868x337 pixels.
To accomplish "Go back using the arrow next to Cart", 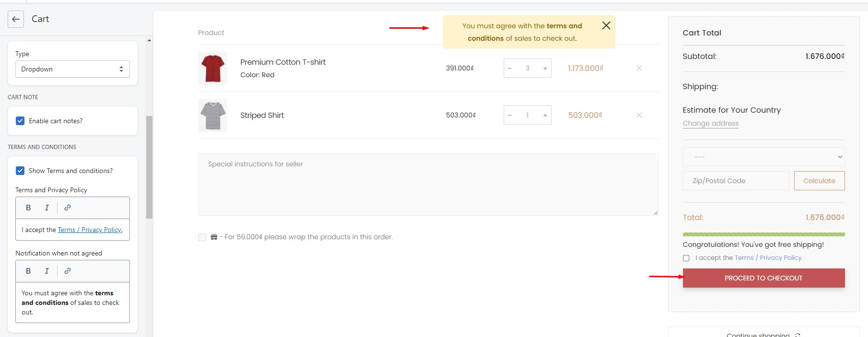I will [16, 19].
